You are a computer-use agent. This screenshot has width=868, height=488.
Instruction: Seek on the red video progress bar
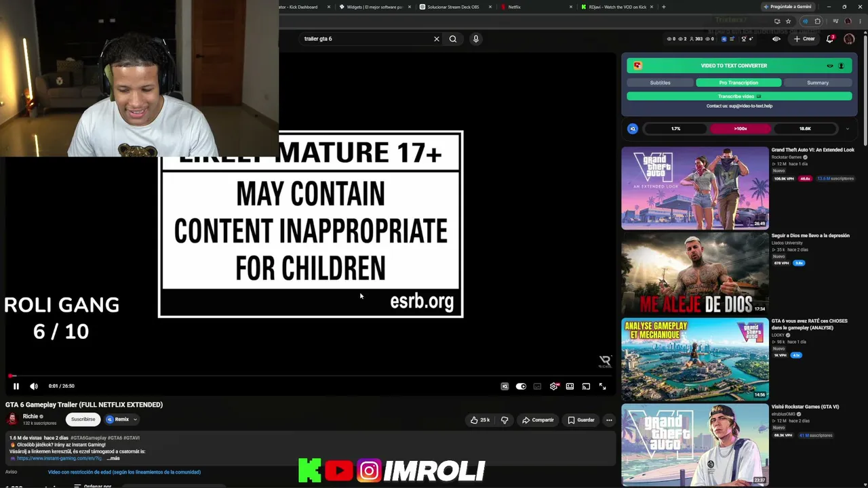[311, 375]
